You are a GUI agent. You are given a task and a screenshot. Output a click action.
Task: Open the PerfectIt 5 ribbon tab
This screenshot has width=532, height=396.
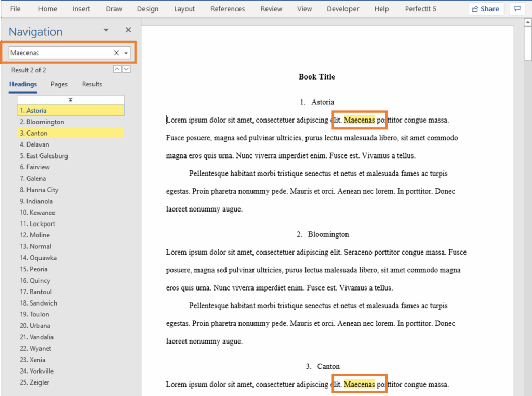(x=421, y=9)
